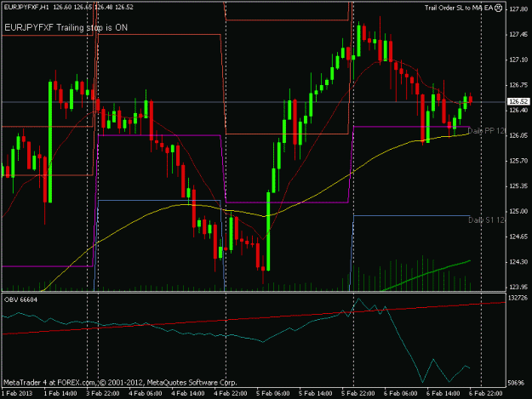
Task: Click the 123.95 price scale value
Action: (x=518, y=288)
